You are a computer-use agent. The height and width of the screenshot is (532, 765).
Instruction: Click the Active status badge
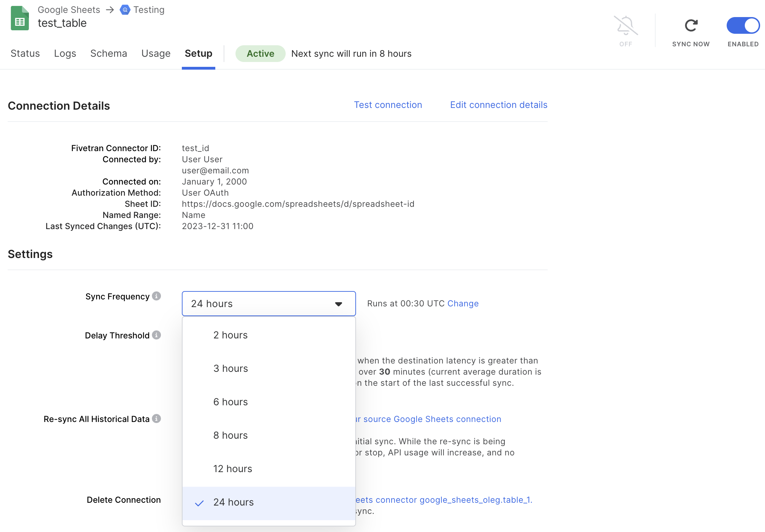pos(260,54)
